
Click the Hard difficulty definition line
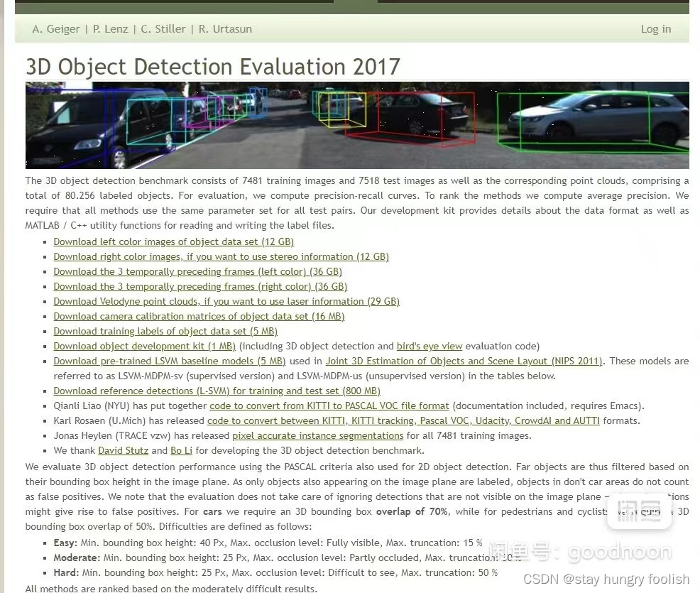(275, 572)
